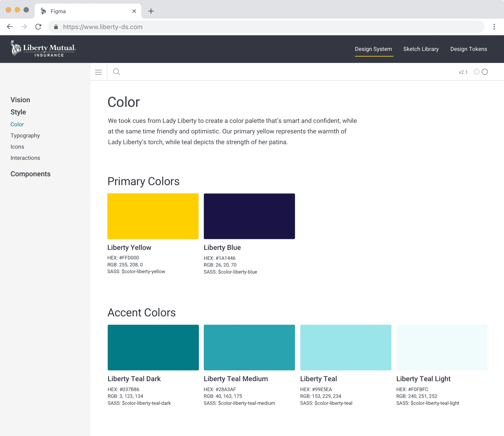The image size is (504, 436).
Task: Click HEX: #FFD000 text
Action: click(x=123, y=258)
